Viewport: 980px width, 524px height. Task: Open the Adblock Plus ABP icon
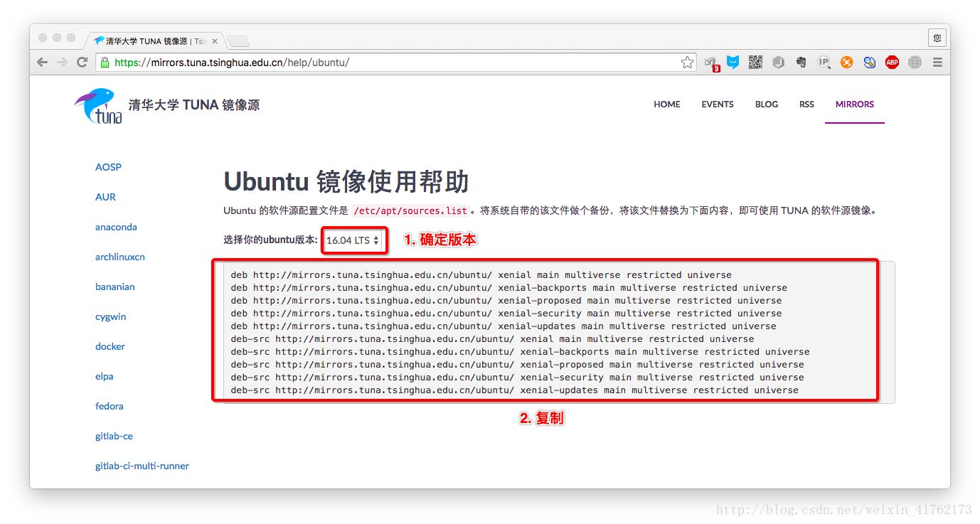pyautogui.click(x=892, y=63)
